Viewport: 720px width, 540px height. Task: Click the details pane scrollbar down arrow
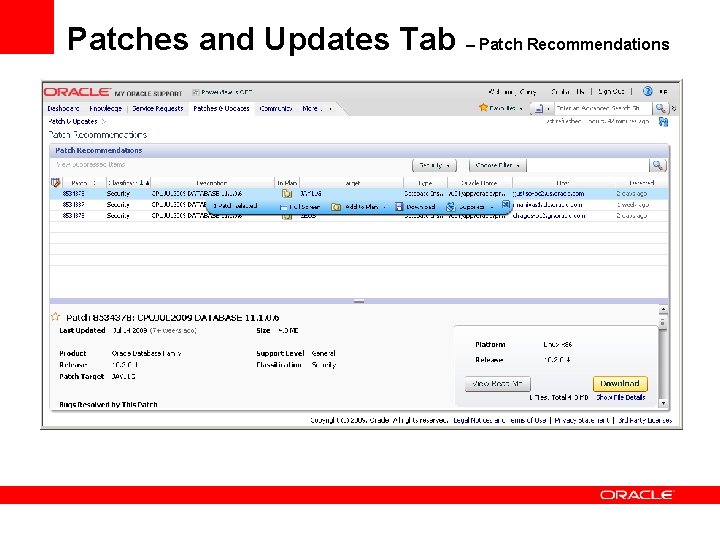pyautogui.click(x=663, y=403)
